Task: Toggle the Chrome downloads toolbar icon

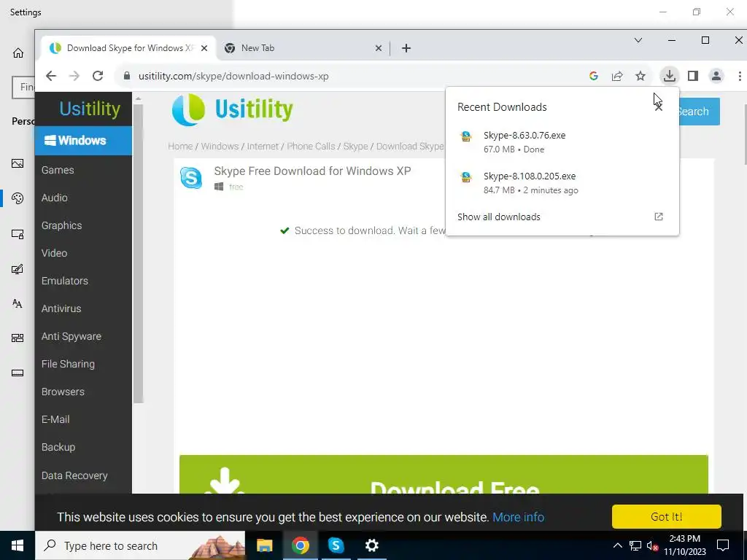Action: point(670,76)
